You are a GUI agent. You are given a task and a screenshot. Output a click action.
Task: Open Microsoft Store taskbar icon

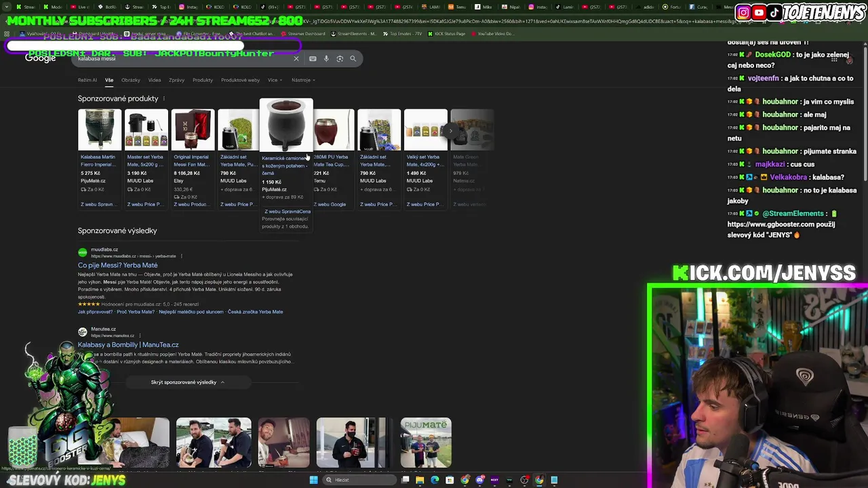tap(450, 480)
